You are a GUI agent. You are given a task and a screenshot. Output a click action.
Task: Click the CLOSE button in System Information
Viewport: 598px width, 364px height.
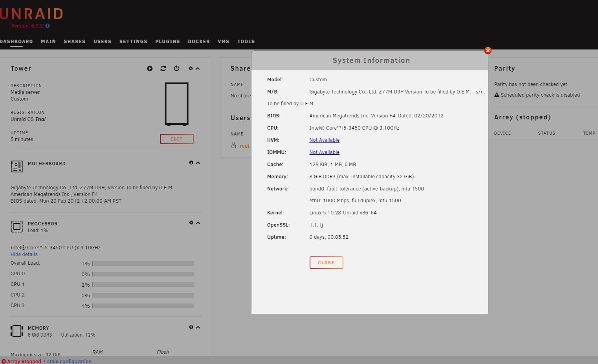[x=326, y=263]
